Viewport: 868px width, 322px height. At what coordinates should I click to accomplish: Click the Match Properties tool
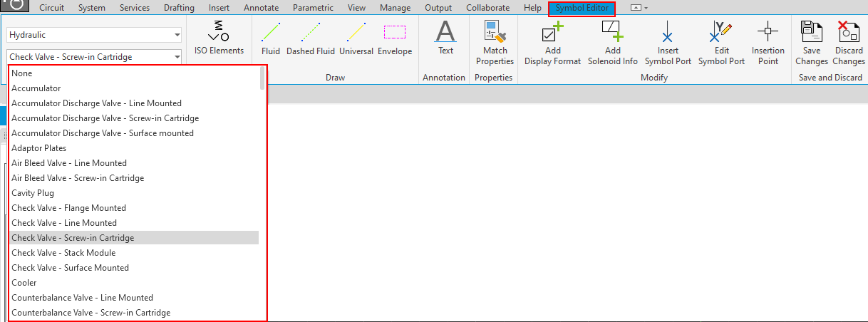495,43
